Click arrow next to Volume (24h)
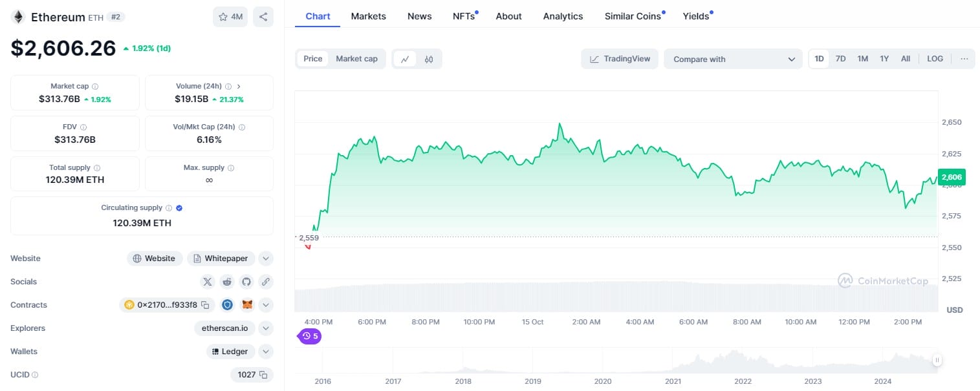 point(239,86)
